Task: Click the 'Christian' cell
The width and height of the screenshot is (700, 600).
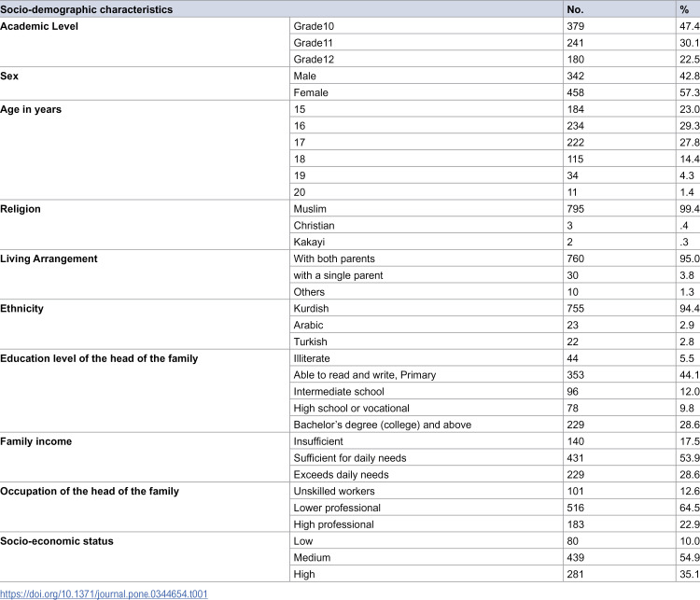Action: (x=314, y=226)
